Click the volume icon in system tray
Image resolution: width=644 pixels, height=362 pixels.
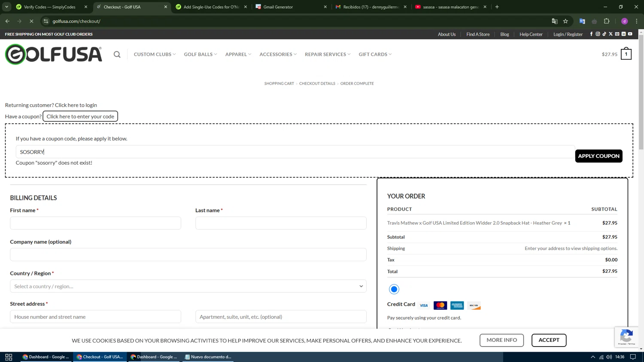point(609,357)
